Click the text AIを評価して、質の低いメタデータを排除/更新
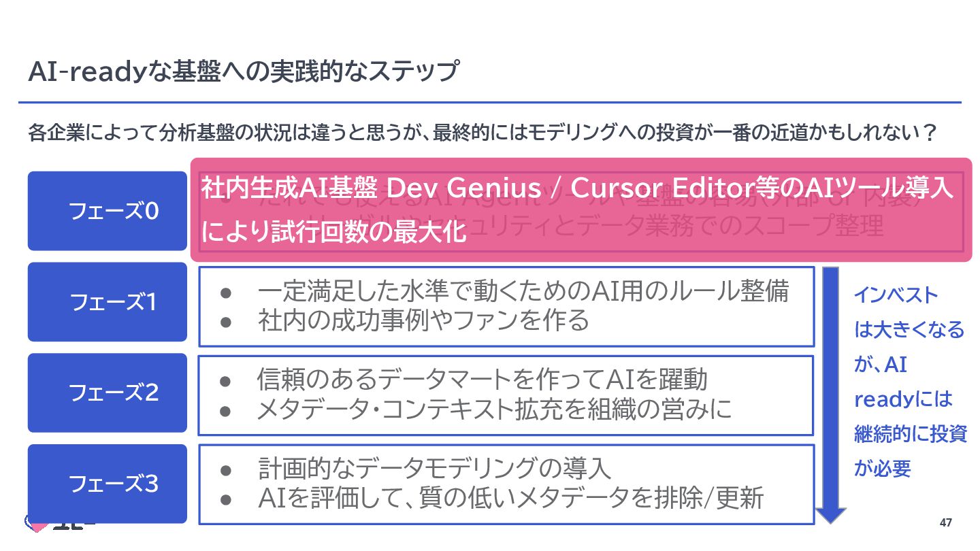The height and width of the screenshot is (551, 980). tap(510, 499)
